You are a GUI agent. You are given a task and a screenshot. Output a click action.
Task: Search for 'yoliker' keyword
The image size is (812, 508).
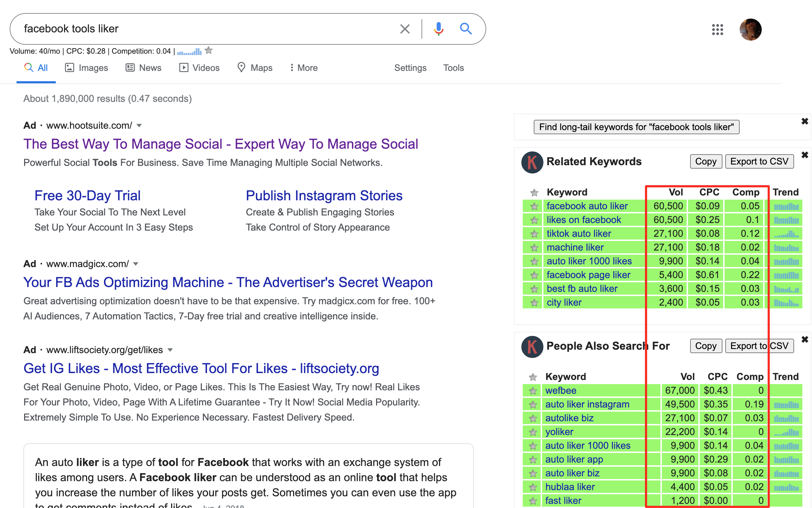559,432
